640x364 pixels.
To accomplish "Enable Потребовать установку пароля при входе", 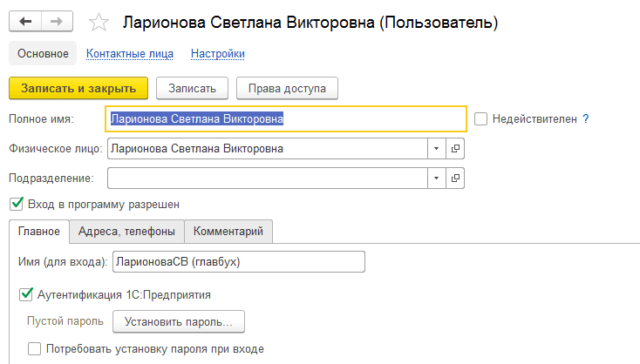I will click(34, 349).
